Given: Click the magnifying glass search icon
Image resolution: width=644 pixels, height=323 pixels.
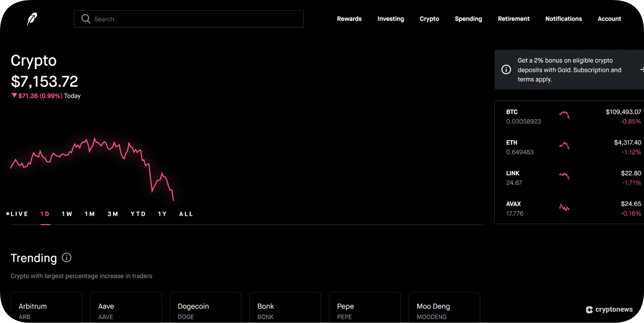Looking at the screenshot, I should coord(86,19).
